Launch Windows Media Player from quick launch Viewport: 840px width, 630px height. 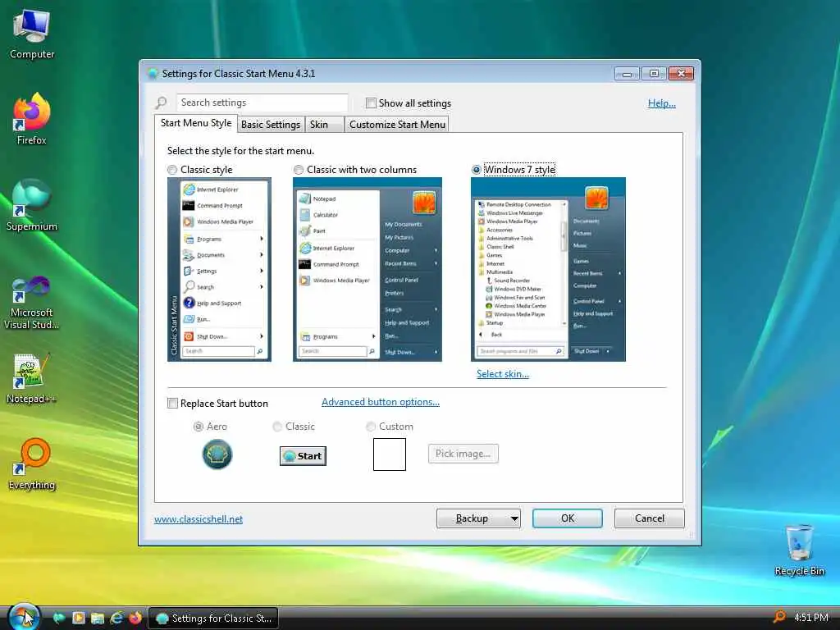pyautogui.click(x=78, y=619)
